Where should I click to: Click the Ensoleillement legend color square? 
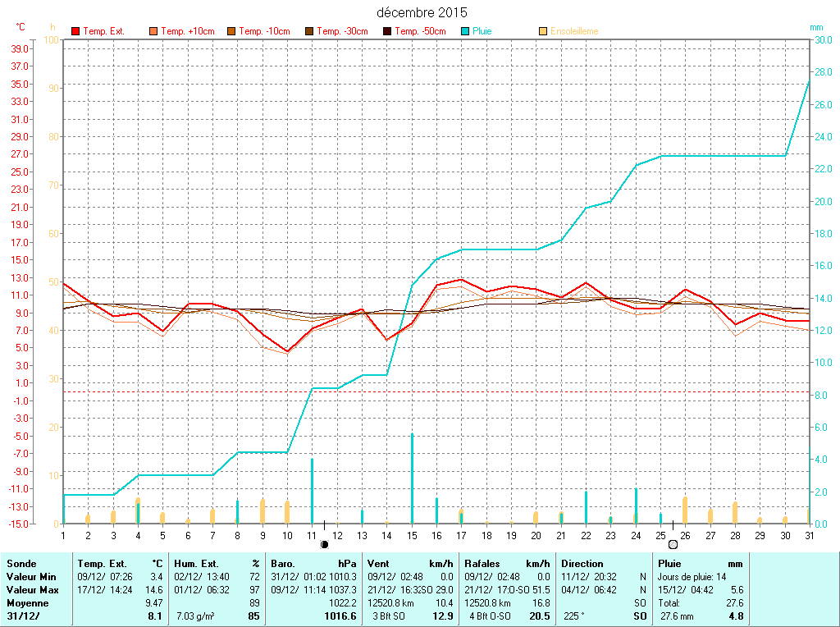pos(543,31)
